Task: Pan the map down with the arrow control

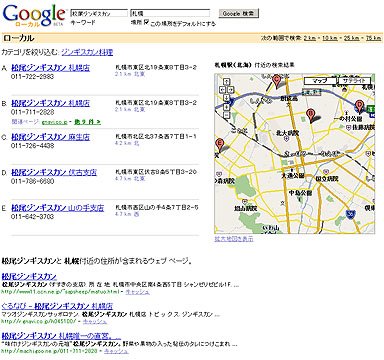Action: click(x=227, y=98)
